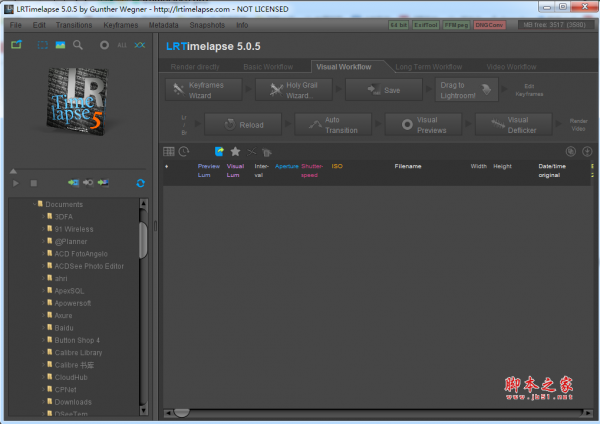This screenshot has height=424, width=600.
Task: Open the Transitions menu
Action: [x=74, y=23]
